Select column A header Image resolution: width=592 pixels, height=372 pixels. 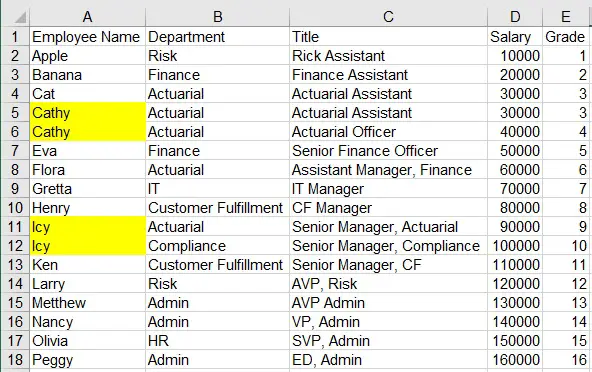pos(88,17)
